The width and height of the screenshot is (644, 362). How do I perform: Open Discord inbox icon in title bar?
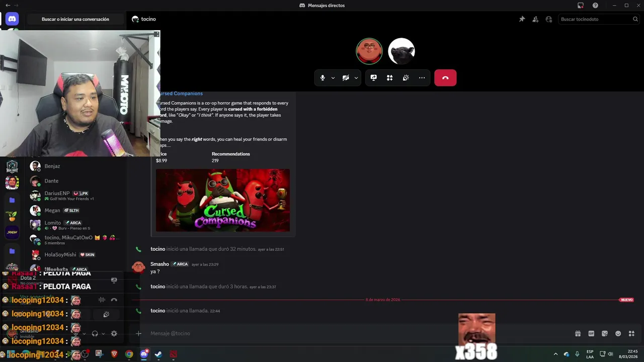(581, 6)
